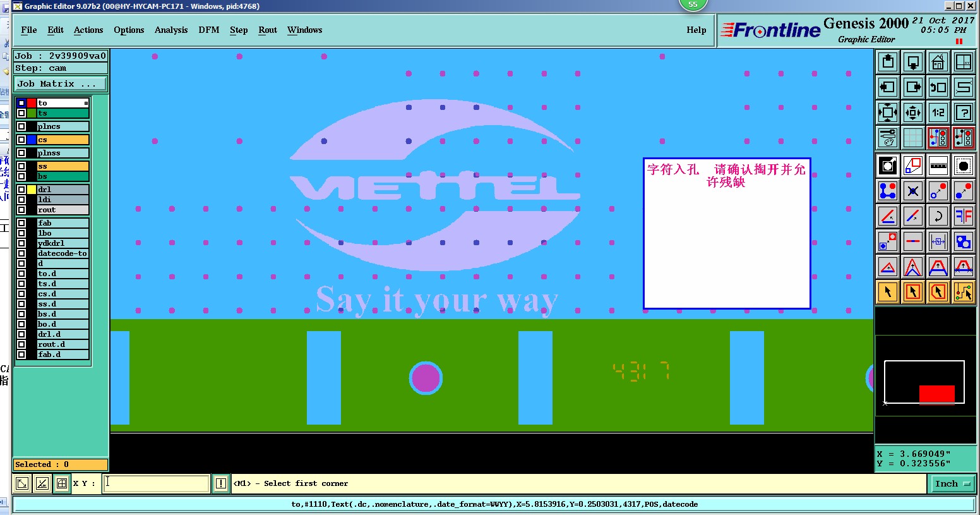
Task: Click the grid-snap icon next to XY label
Action: [x=62, y=483]
